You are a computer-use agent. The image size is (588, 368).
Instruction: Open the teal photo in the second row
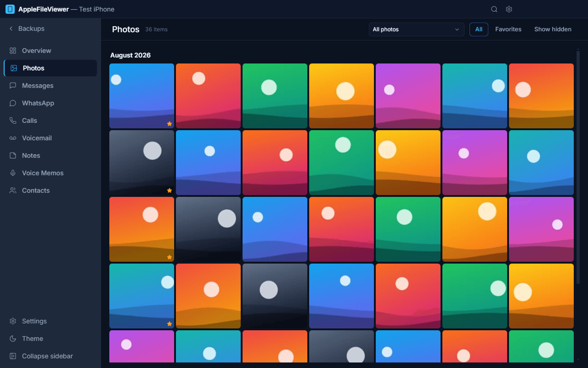[x=541, y=162]
